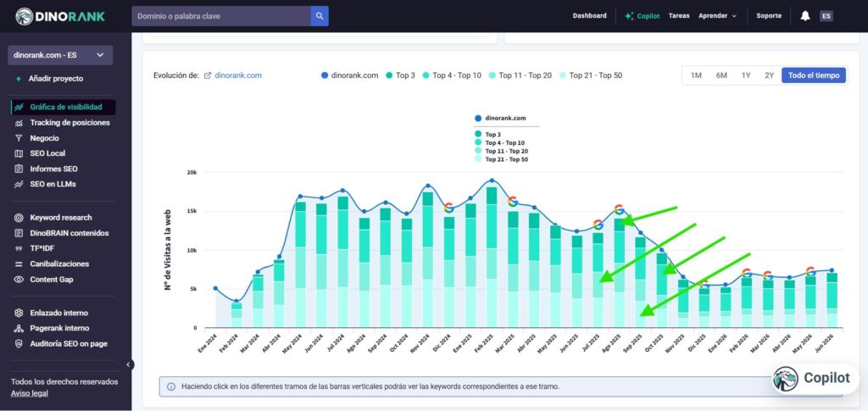
Task: Click the Google update marker at Dic 2024
Action: click(449, 208)
